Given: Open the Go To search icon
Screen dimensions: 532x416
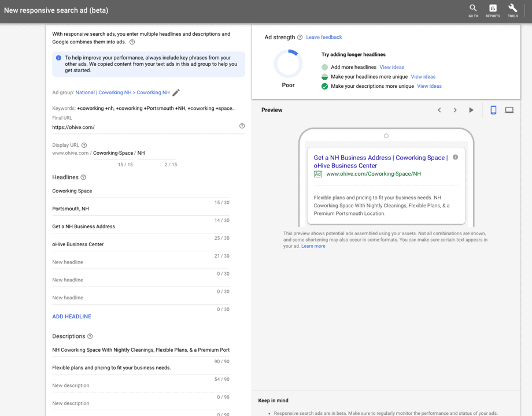Looking at the screenshot, I should [x=473, y=10].
